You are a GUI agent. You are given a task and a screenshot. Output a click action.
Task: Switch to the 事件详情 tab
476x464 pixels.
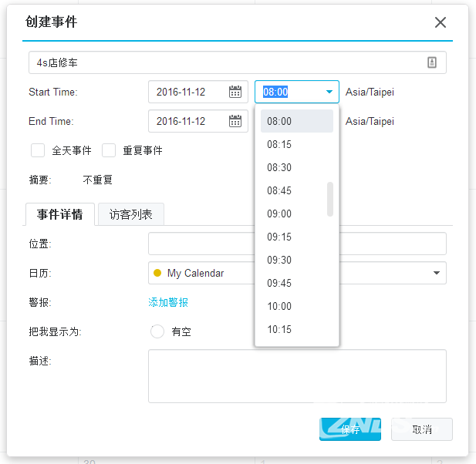[x=60, y=214]
